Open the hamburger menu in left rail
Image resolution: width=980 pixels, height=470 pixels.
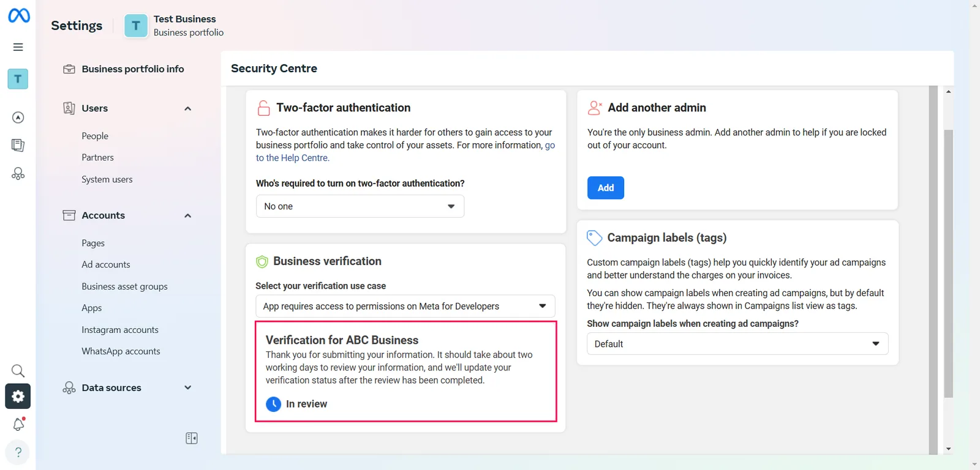point(18,47)
